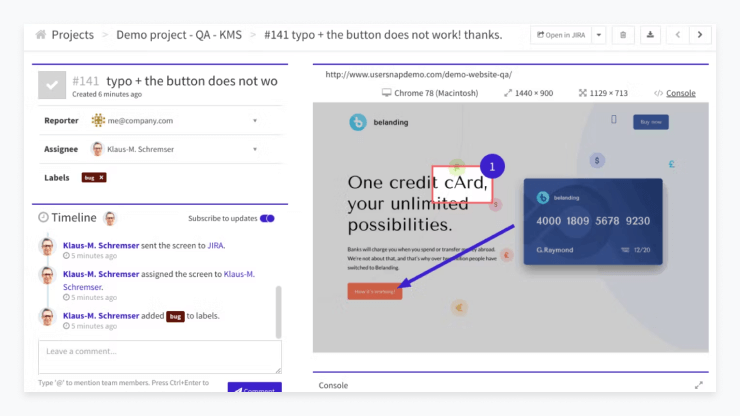Go to home via the house icon

41,34
